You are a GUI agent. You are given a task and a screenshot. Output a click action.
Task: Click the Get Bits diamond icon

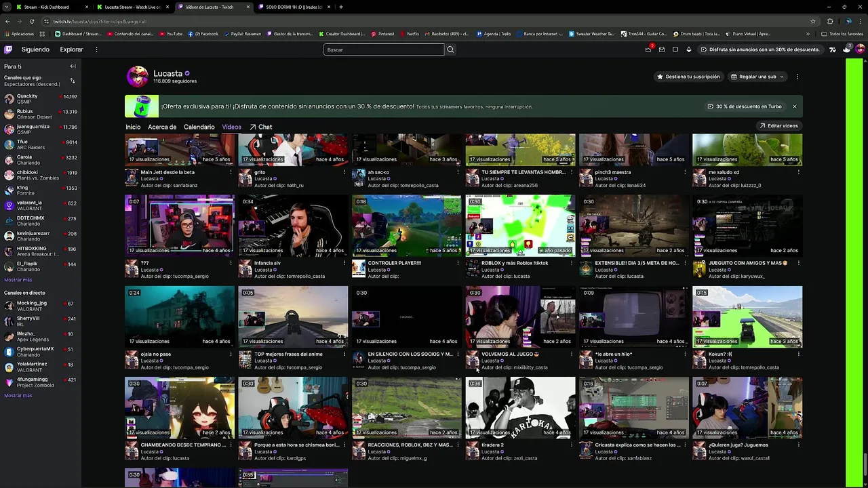tap(689, 49)
